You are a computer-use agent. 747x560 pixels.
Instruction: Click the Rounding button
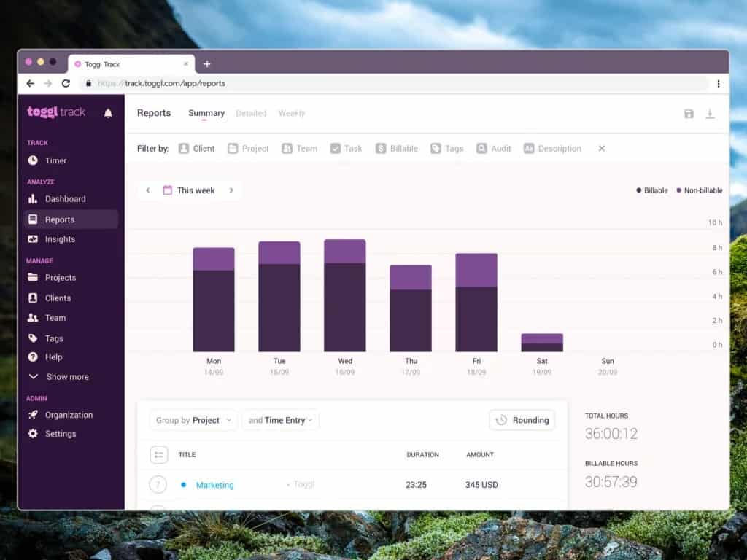tap(522, 420)
